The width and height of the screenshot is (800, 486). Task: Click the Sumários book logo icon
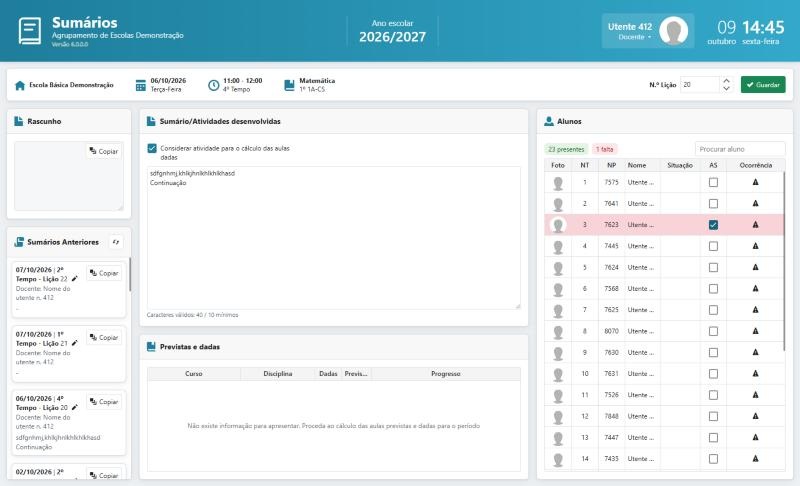click(x=30, y=31)
